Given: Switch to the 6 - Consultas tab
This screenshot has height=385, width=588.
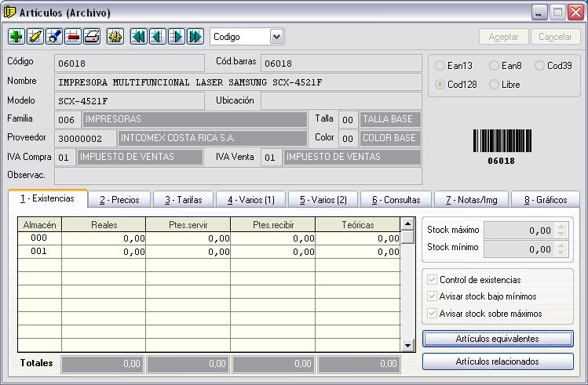Looking at the screenshot, I should pyautogui.click(x=396, y=200).
